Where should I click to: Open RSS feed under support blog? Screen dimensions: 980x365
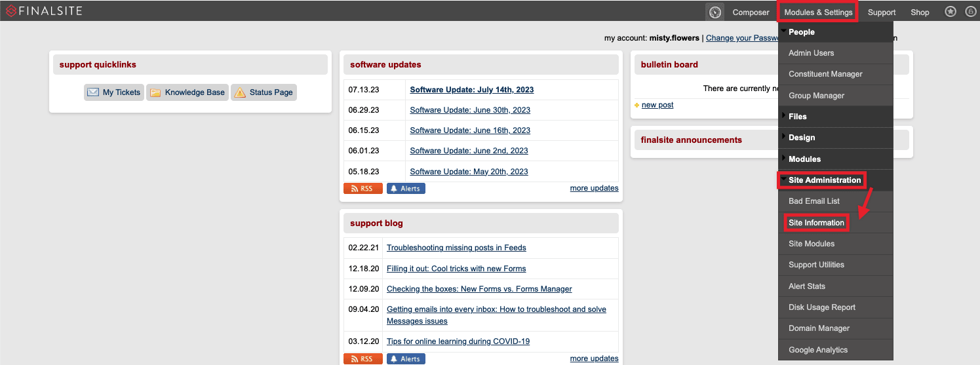[x=363, y=358]
